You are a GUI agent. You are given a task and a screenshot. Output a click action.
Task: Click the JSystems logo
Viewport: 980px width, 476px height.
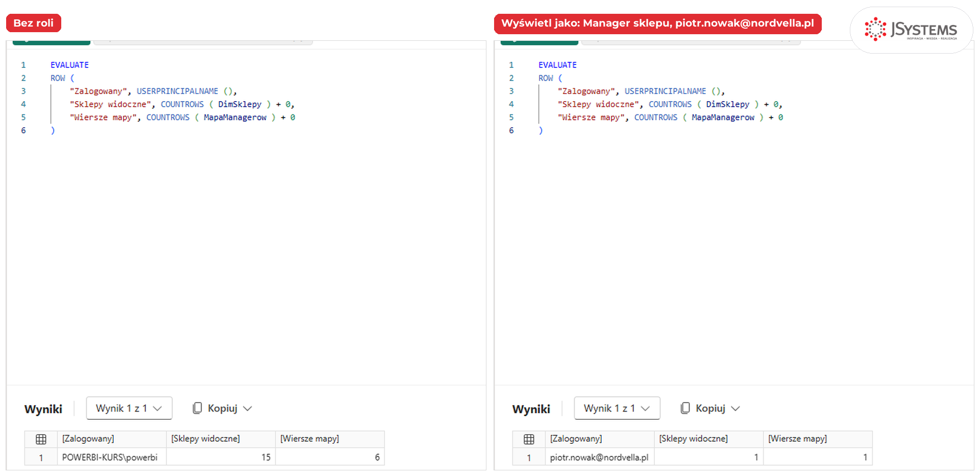coord(911,30)
